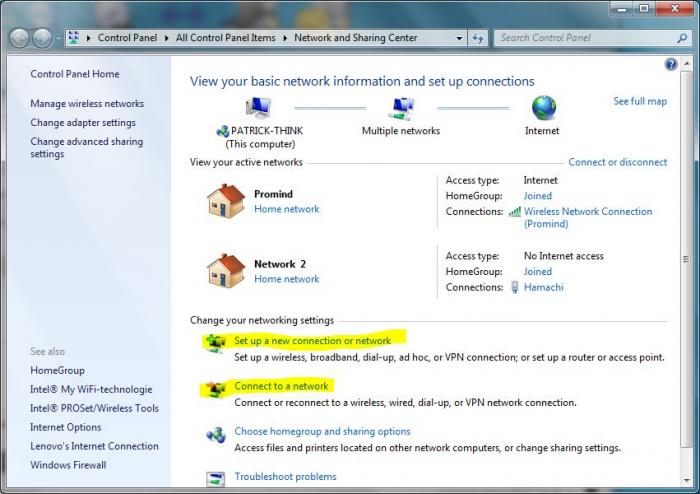Image resolution: width=700 pixels, height=494 pixels.
Task: Open the address bar history dropdown arrow
Action: pos(459,38)
